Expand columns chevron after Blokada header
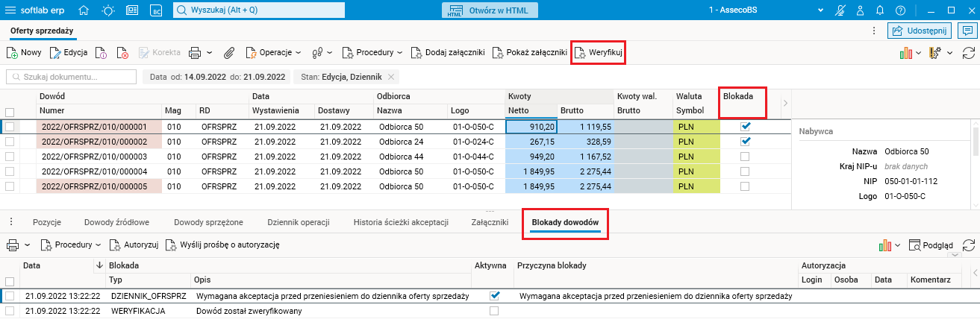 [784, 102]
